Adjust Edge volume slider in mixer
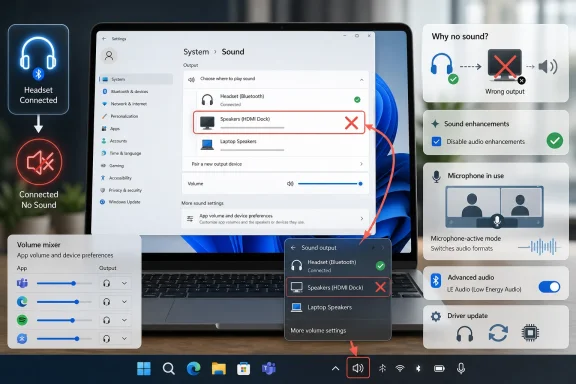This screenshot has width=576, height=384. point(64,302)
